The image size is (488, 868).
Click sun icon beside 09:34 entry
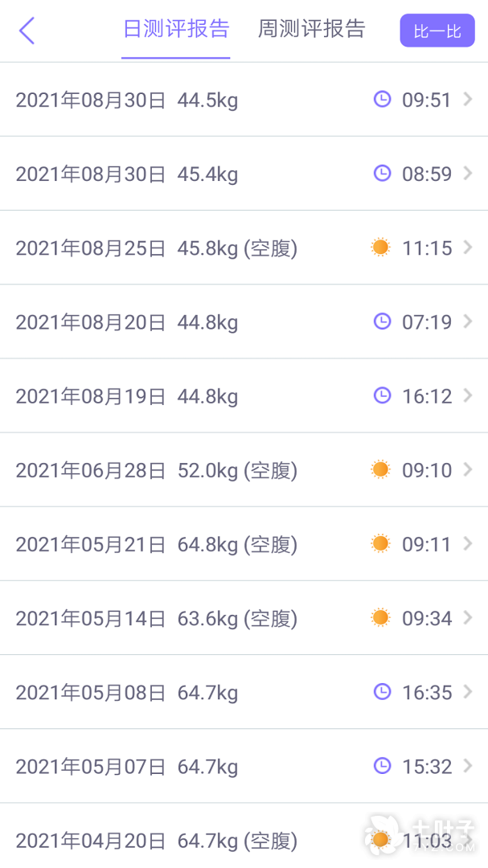tap(380, 617)
